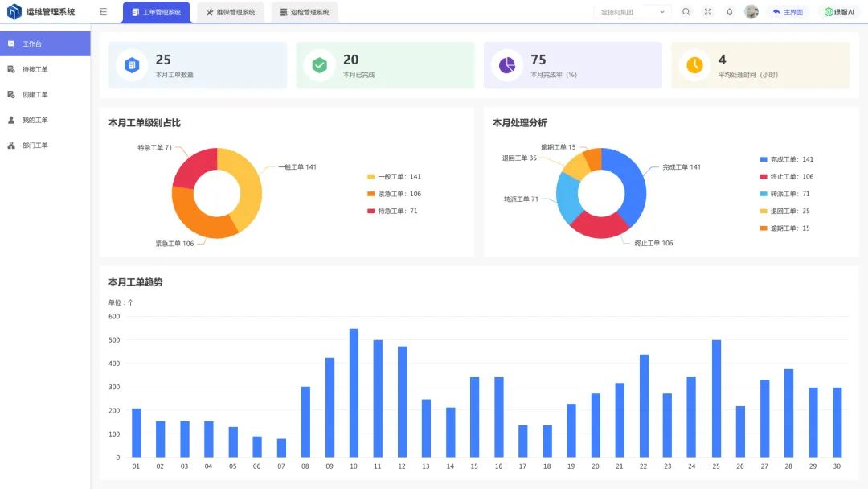Click the 本月工单级别占比 chart title
The image size is (868, 489).
pyautogui.click(x=145, y=123)
